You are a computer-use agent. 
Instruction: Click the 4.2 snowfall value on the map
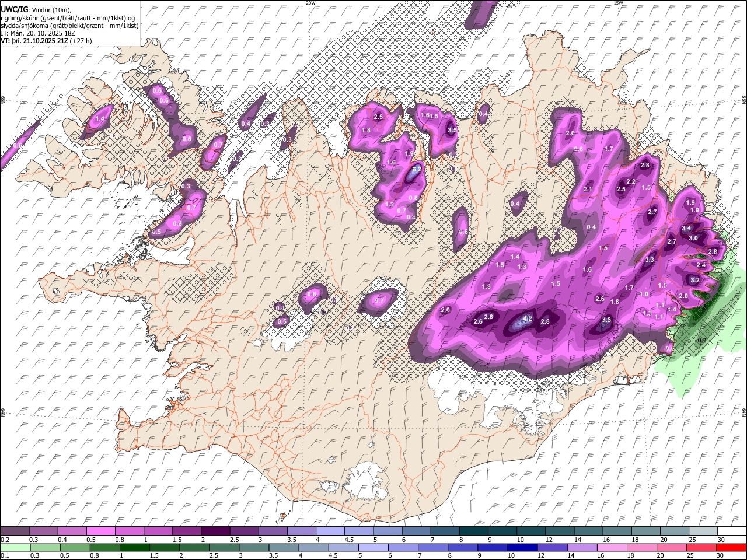pyautogui.click(x=528, y=319)
